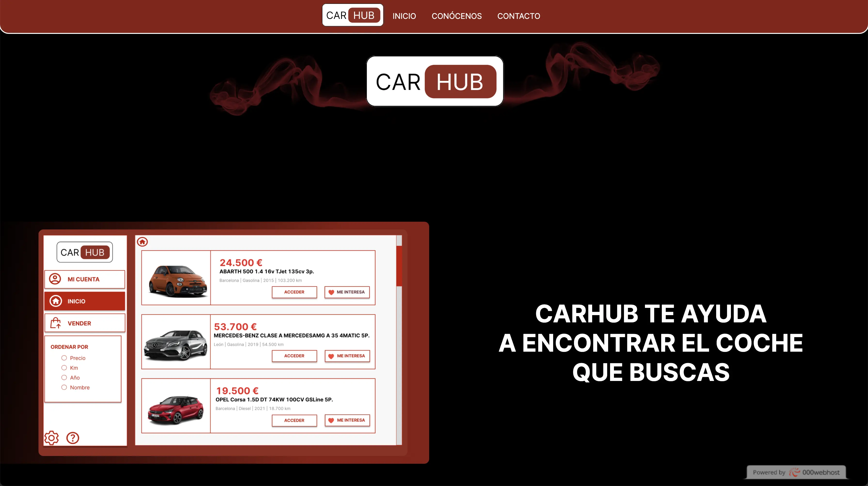Viewport: 868px width, 486px height.
Task: Click the shopping bag icon beside Vender
Action: point(56,323)
